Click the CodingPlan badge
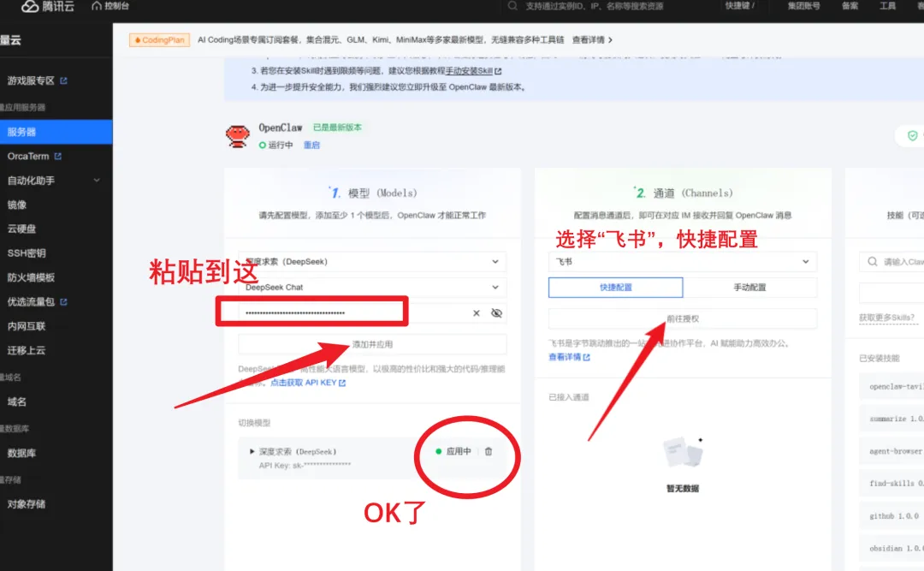This screenshot has width=924, height=571. (160, 40)
